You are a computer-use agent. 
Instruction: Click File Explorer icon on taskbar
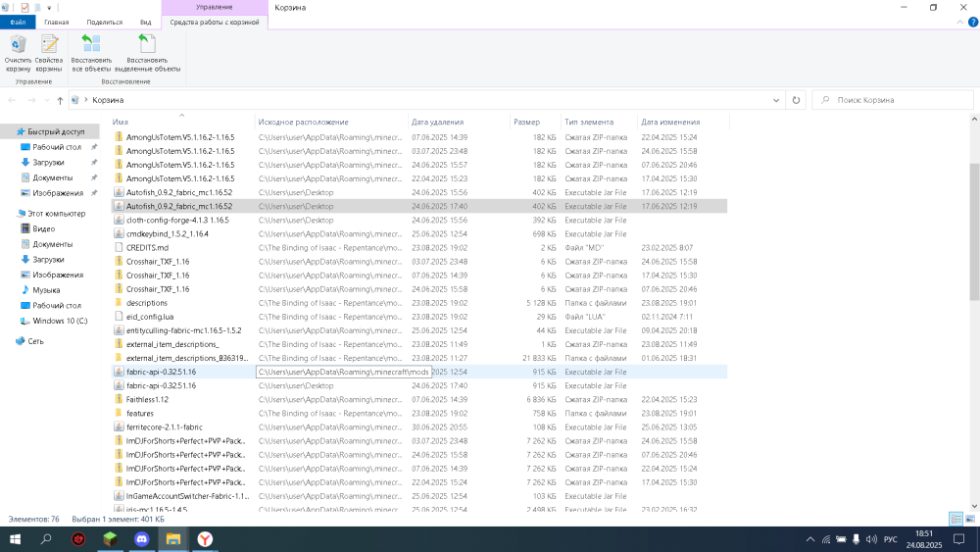[x=173, y=539]
